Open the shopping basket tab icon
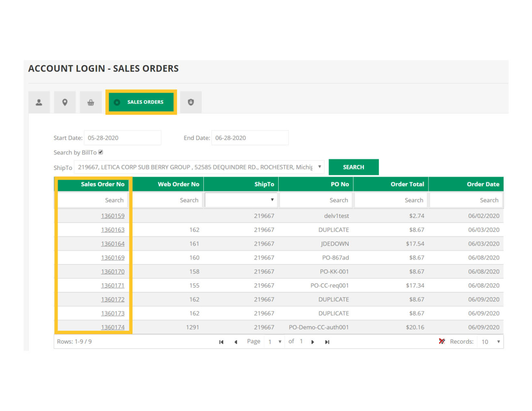The height and width of the screenshot is (411, 532). click(x=90, y=102)
